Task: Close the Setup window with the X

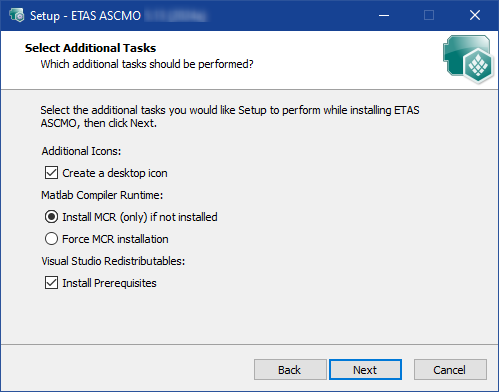Action: click(475, 15)
